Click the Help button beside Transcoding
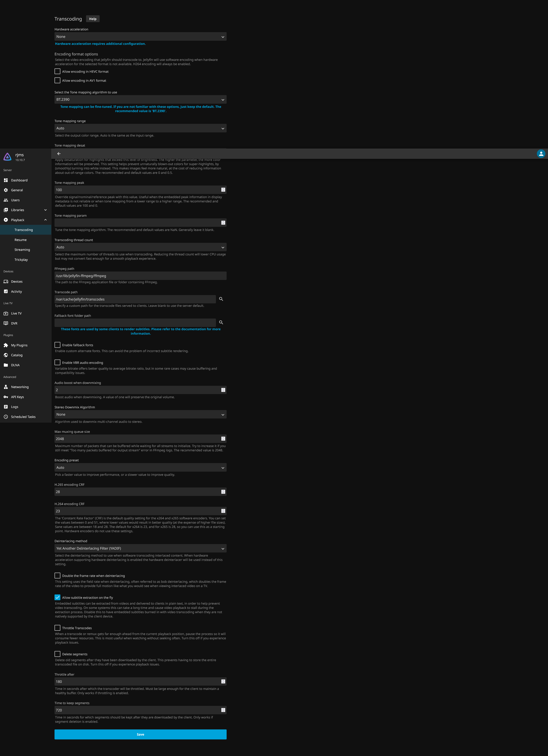Image resolution: width=548 pixels, height=756 pixels. pos(93,19)
